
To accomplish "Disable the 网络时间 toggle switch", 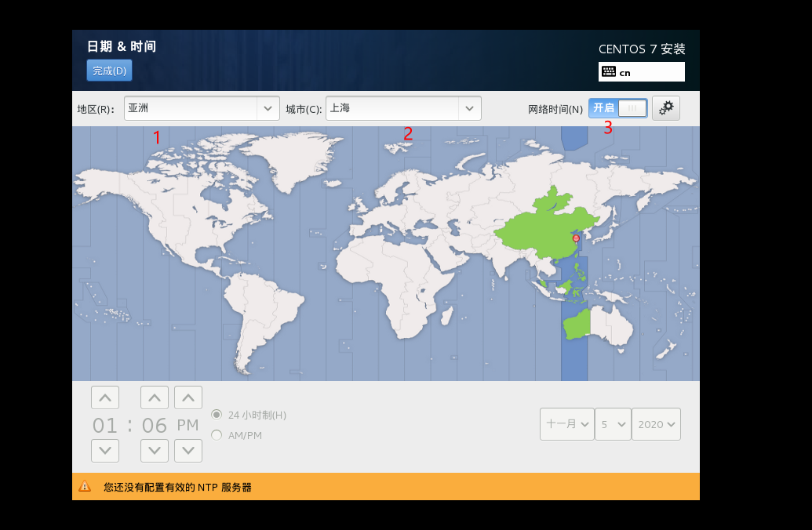I will pos(617,107).
